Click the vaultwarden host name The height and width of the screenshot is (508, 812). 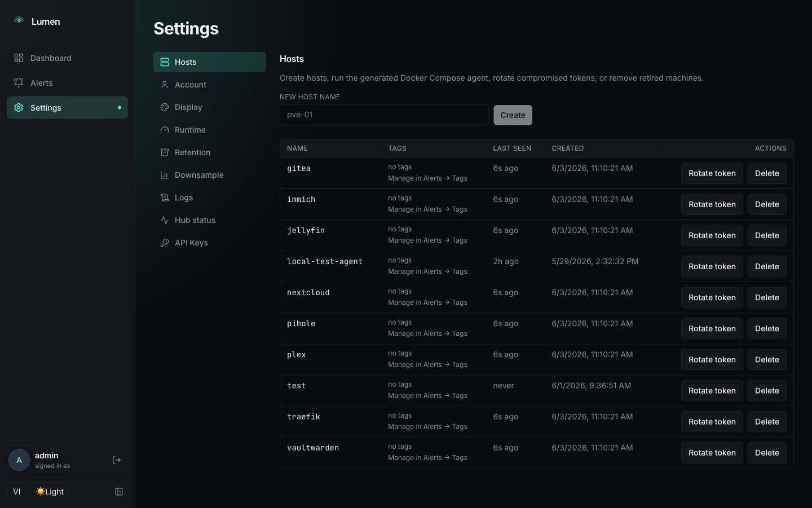coord(313,448)
